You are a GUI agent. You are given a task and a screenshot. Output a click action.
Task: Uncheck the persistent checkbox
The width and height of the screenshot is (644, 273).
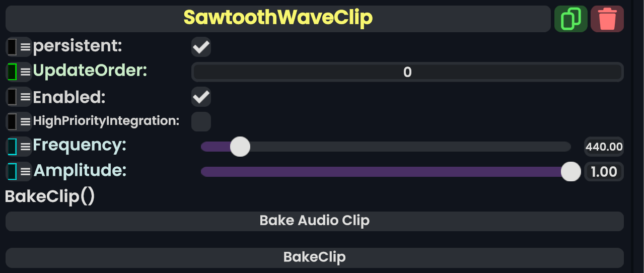[201, 47]
